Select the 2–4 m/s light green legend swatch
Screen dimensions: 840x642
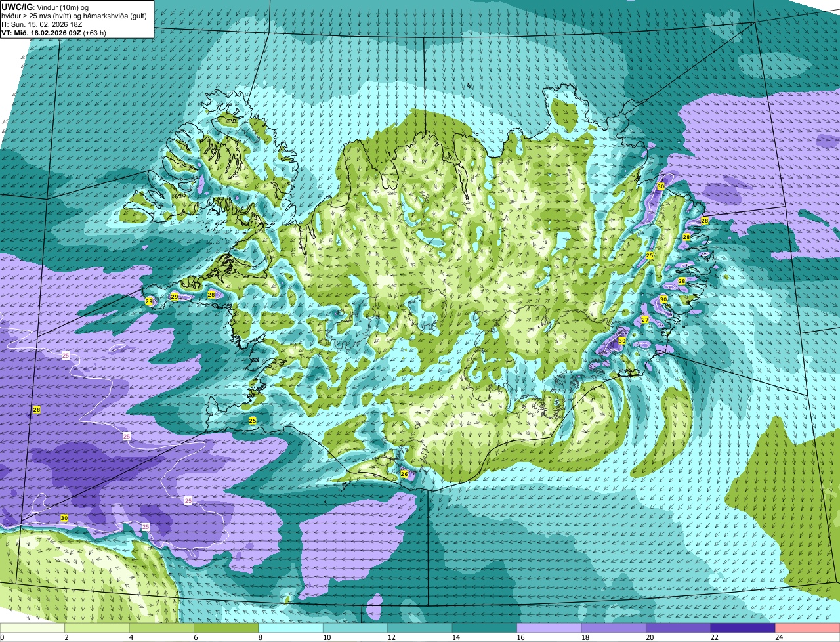(x=98, y=628)
